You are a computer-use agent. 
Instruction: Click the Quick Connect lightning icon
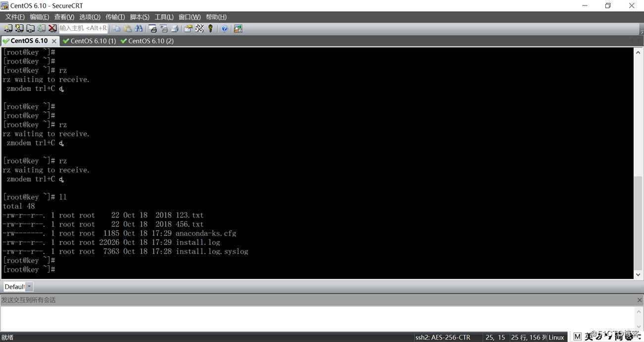point(19,29)
